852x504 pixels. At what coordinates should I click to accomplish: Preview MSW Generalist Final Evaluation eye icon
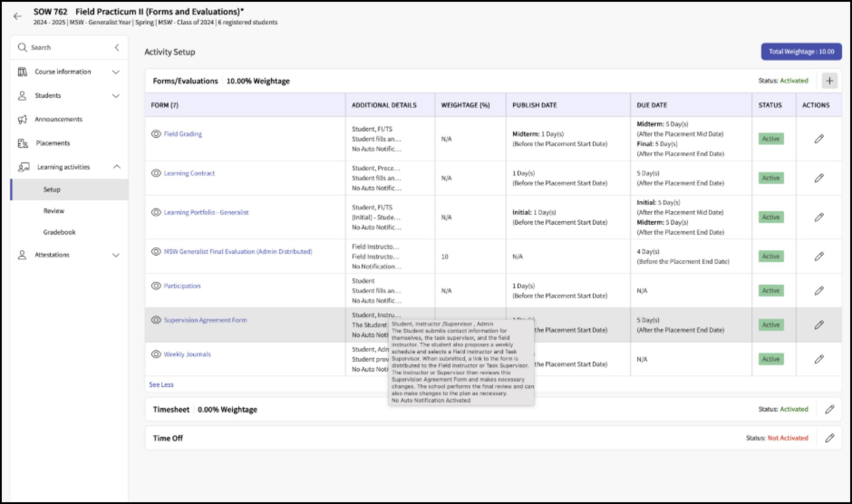tap(156, 251)
